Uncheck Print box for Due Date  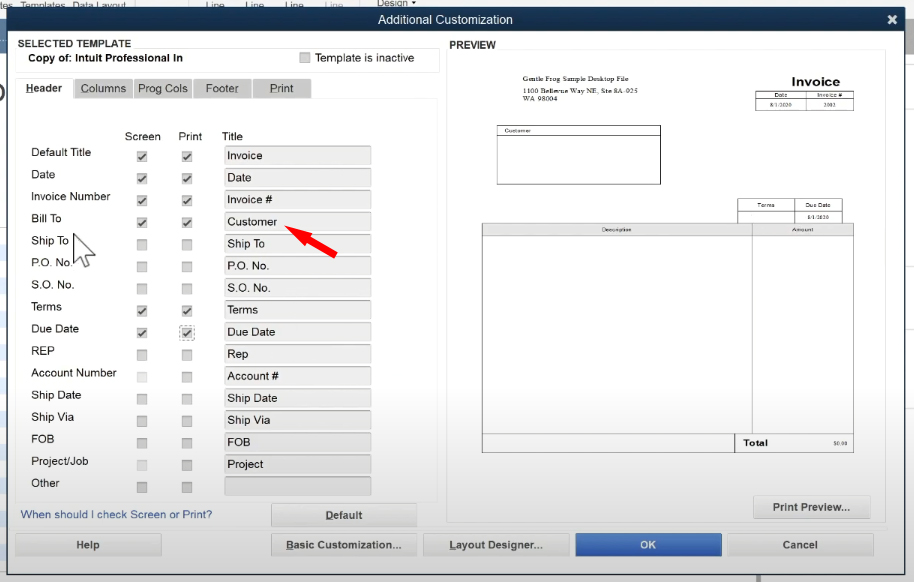(187, 333)
